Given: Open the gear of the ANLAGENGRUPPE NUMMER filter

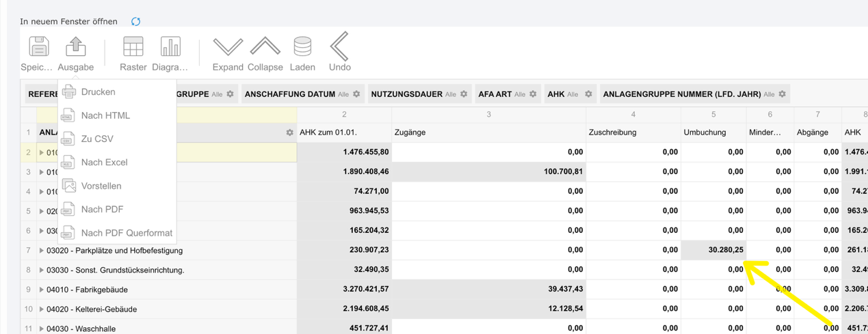Looking at the screenshot, I should 782,94.
